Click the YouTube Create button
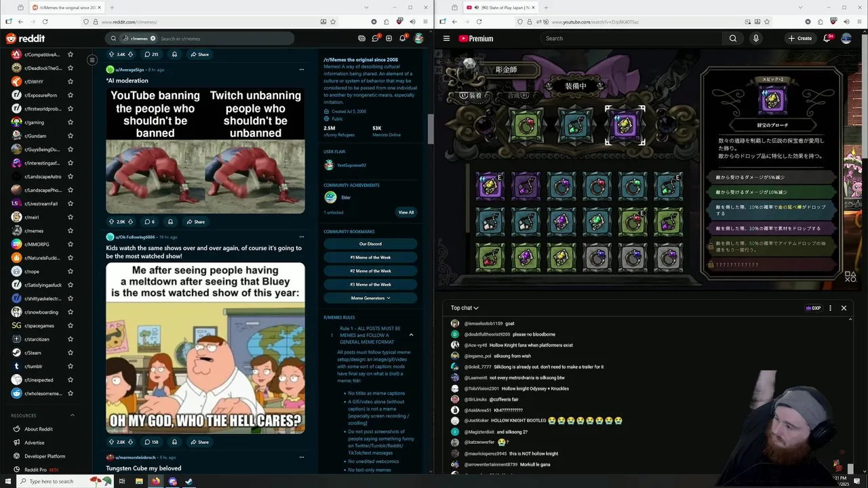This screenshot has width=868, height=488. (800, 39)
